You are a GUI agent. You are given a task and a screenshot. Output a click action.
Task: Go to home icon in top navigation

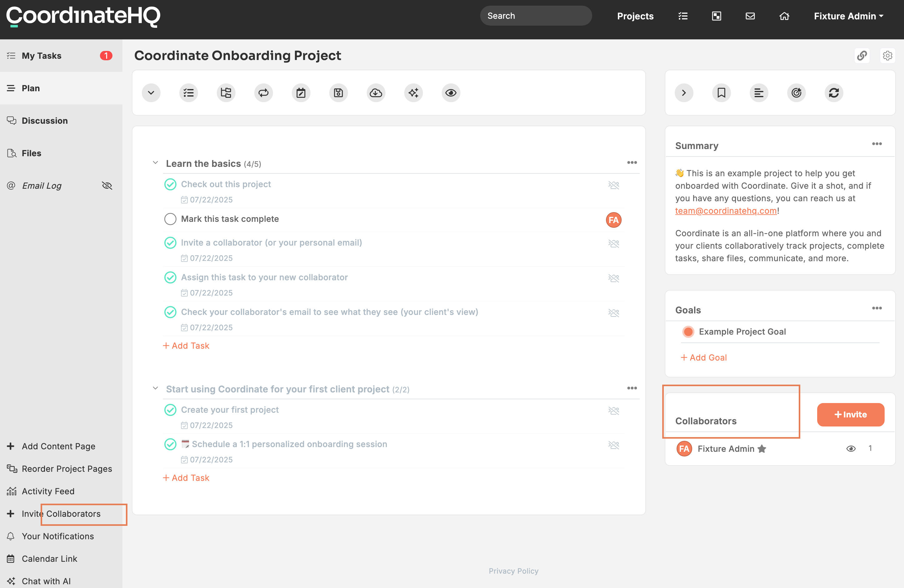784,16
